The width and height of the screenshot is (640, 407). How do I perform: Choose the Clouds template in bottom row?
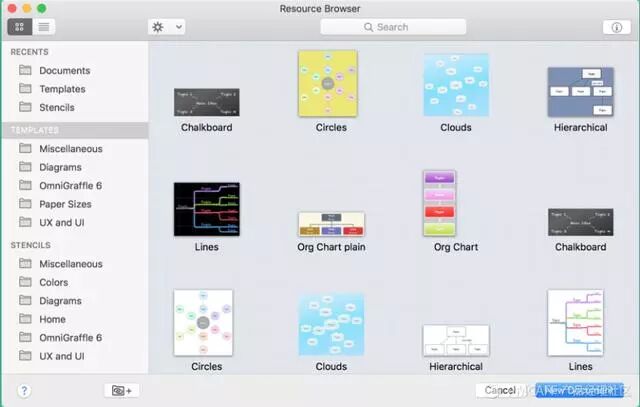pyautogui.click(x=331, y=324)
